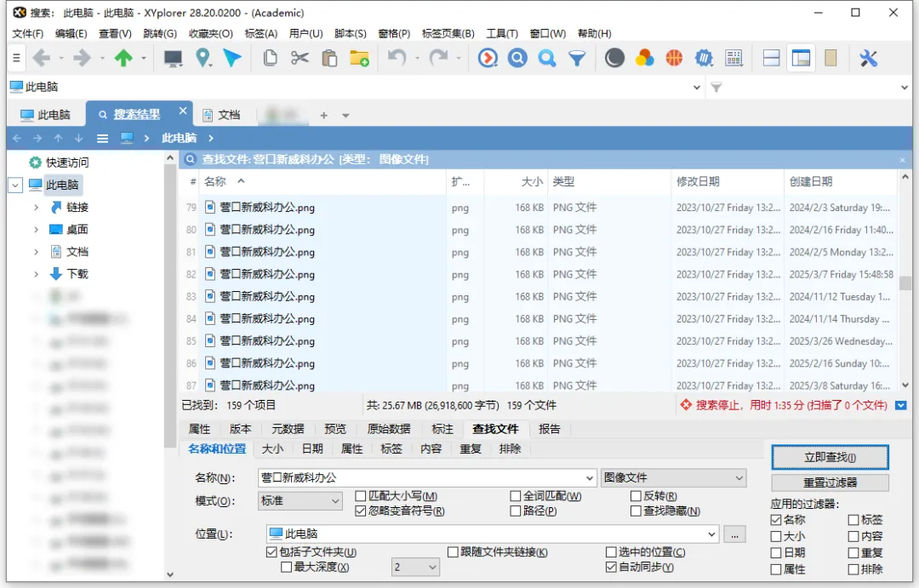
Task: Enable 跟随文件夹链接 checkbox
Action: click(x=453, y=552)
